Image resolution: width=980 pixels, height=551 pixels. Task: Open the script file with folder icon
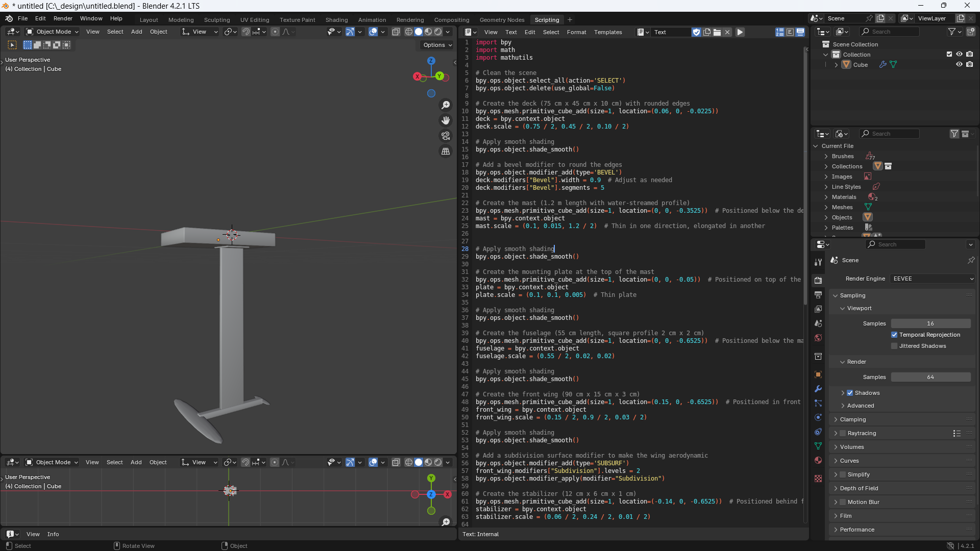tap(717, 32)
